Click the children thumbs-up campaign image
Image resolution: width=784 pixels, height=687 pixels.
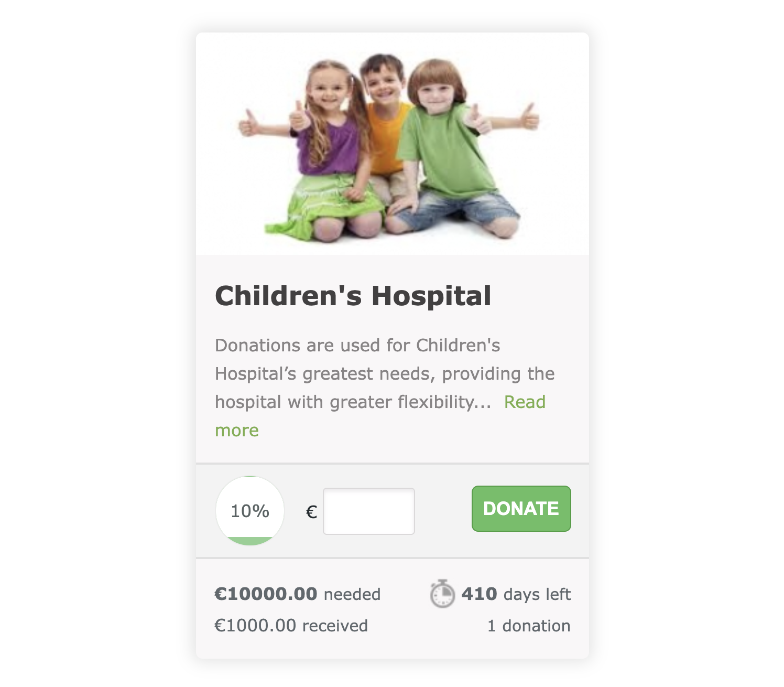[393, 144]
